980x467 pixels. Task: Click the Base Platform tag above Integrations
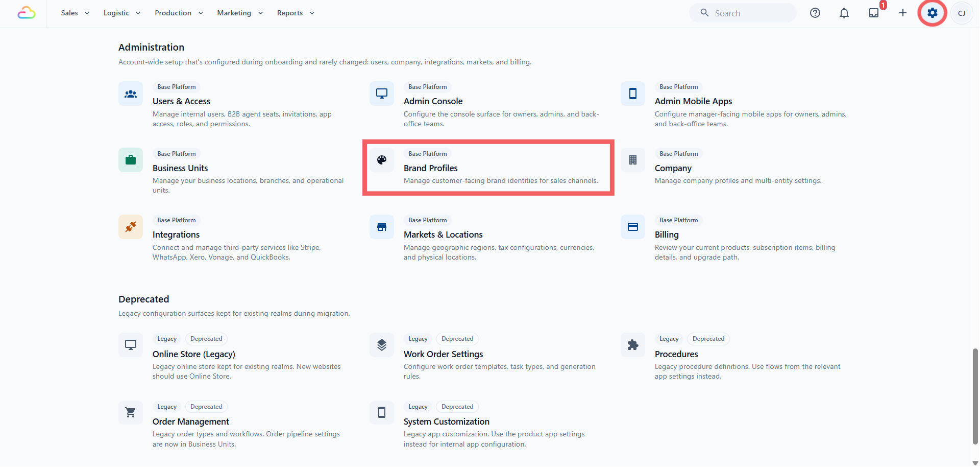(x=177, y=220)
